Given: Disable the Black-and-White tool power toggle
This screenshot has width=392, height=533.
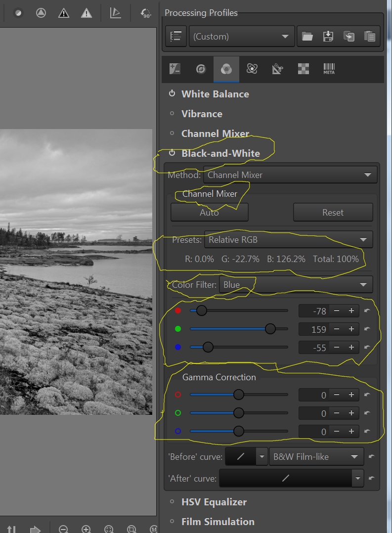Looking at the screenshot, I should coord(172,153).
